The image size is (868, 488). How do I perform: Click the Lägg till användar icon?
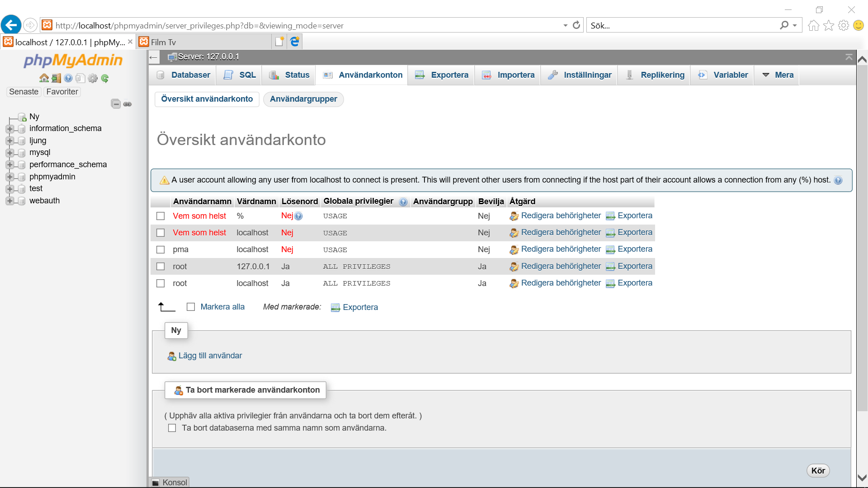172,356
